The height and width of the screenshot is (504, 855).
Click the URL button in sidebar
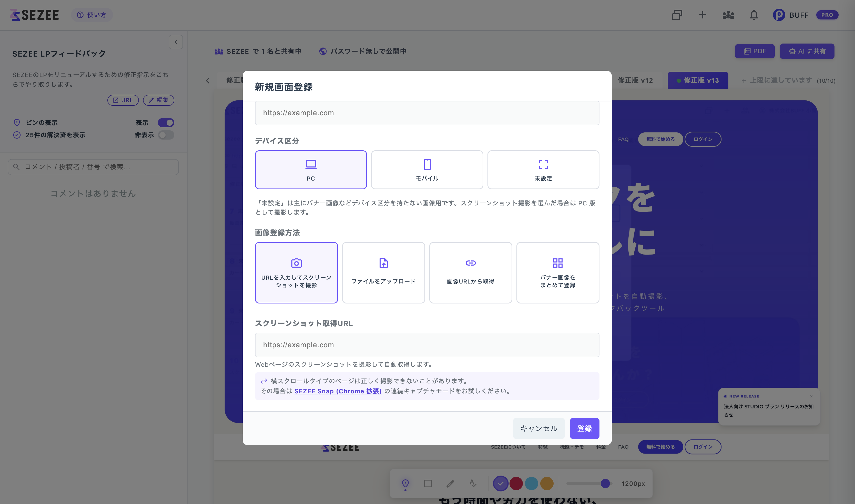123,100
